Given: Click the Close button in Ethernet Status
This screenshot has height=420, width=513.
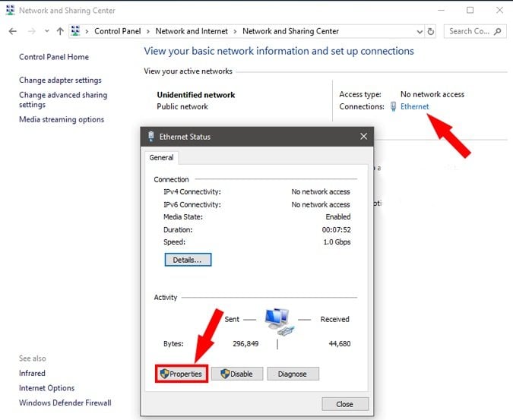Looking at the screenshot, I should point(345,404).
